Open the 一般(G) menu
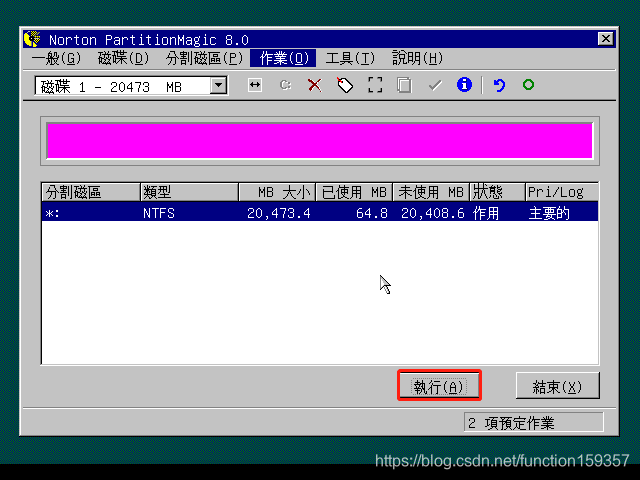 pos(56,58)
